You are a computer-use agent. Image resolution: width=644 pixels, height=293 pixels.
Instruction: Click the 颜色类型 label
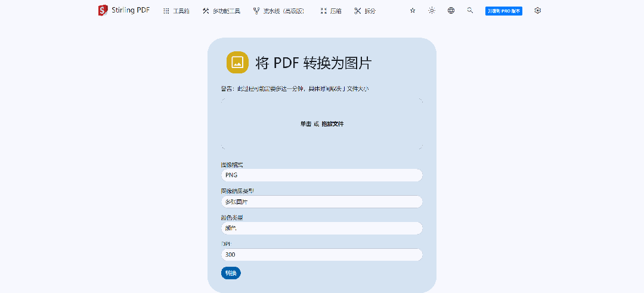click(x=232, y=217)
